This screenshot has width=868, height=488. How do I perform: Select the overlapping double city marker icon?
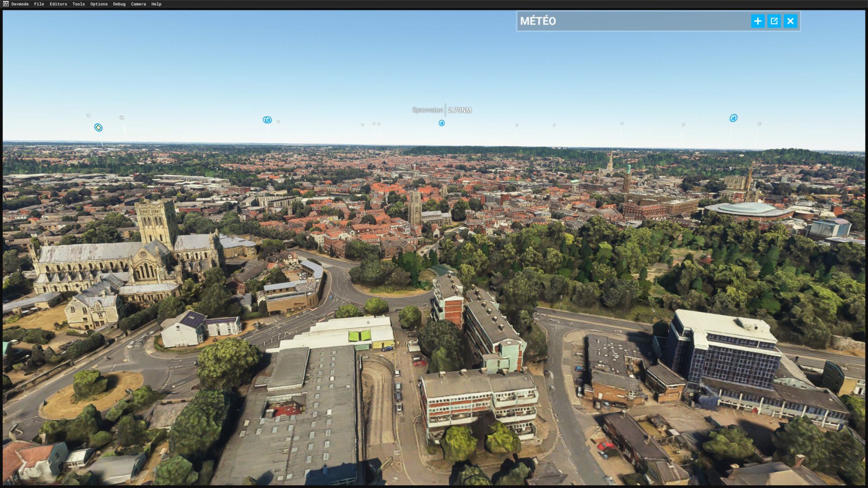pyautogui.click(x=267, y=120)
